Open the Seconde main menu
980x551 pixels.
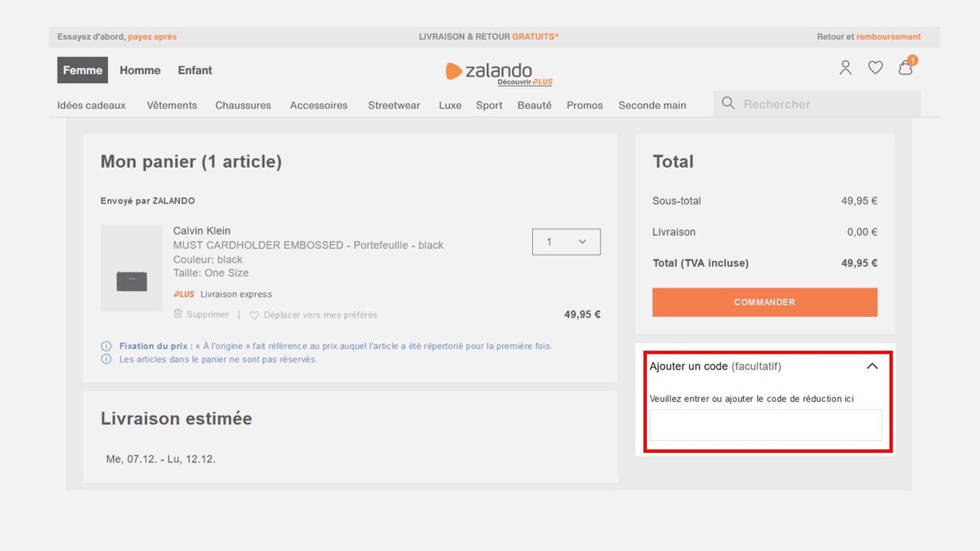(652, 106)
